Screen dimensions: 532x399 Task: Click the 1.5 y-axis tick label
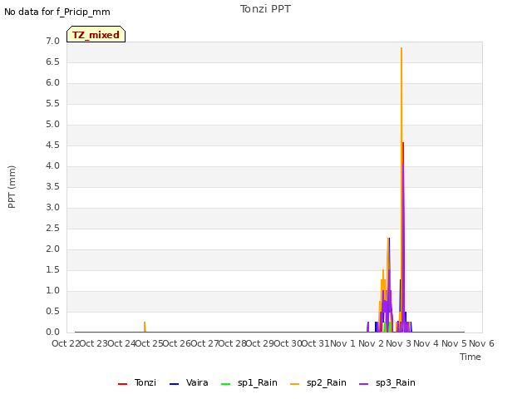click(52, 269)
